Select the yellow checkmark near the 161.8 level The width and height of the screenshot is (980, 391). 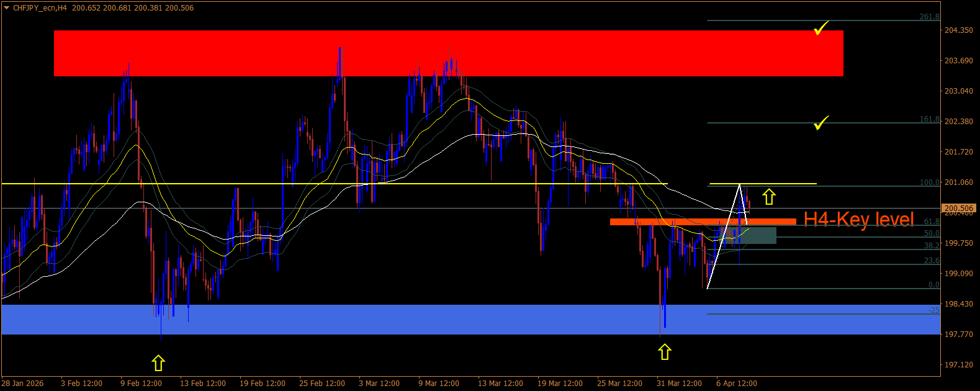tap(821, 123)
